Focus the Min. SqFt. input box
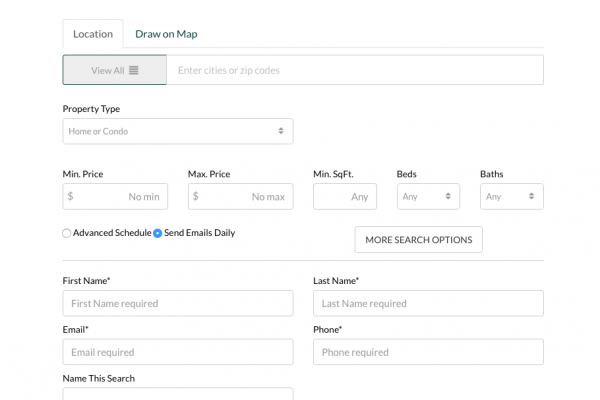 pyautogui.click(x=344, y=197)
